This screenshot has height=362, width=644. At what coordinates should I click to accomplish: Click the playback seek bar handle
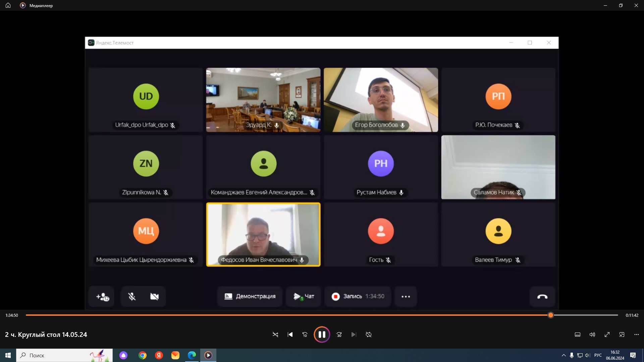pyautogui.click(x=551, y=315)
